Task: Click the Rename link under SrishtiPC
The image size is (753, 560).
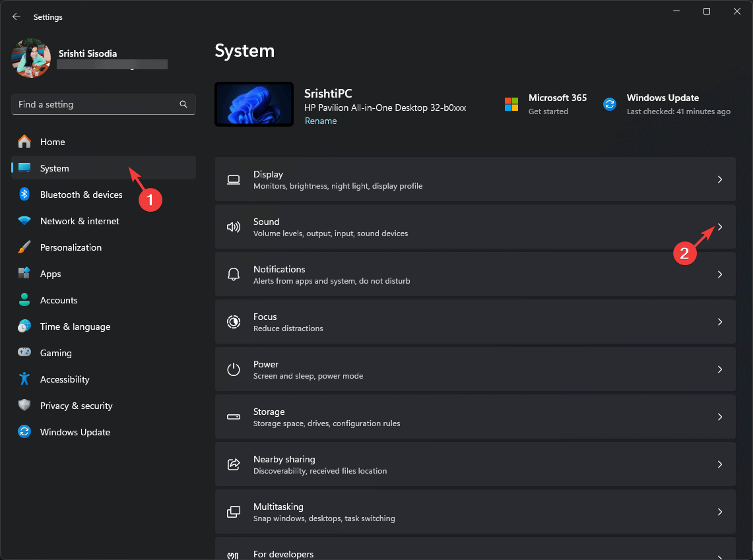Action: [321, 121]
